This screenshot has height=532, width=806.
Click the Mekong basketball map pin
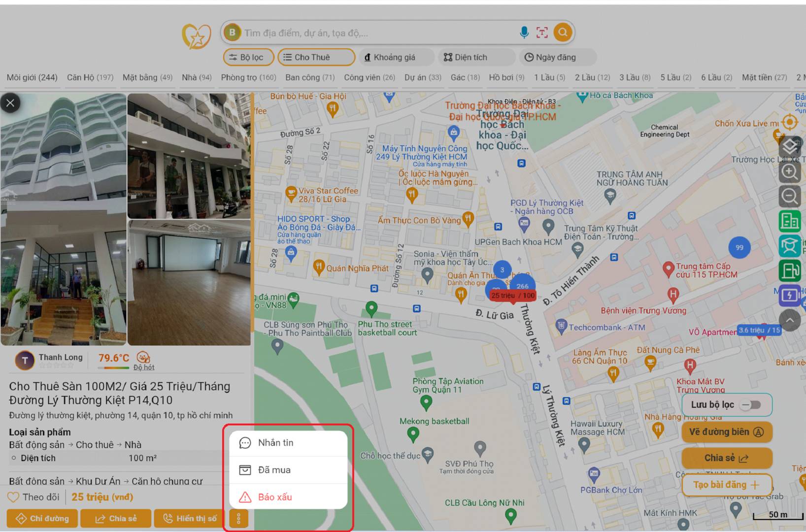(x=413, y=434)
